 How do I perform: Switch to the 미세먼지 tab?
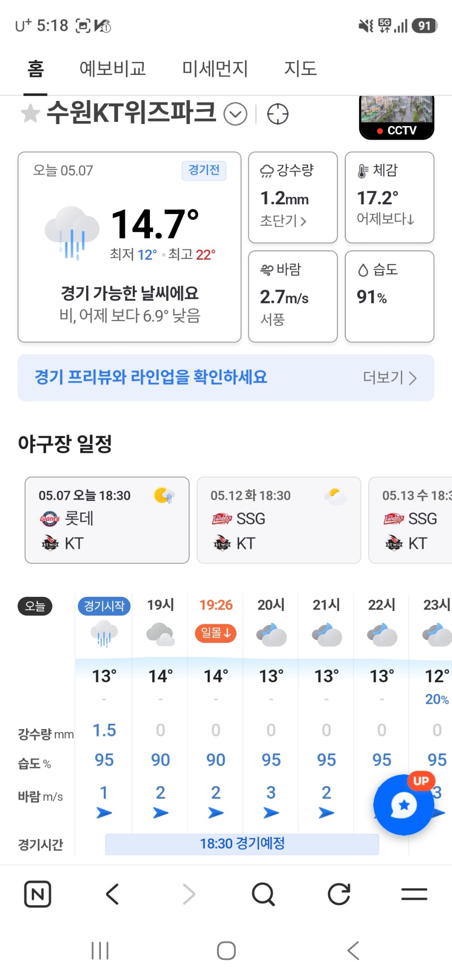pyautogui.click(x=215, y=69)
